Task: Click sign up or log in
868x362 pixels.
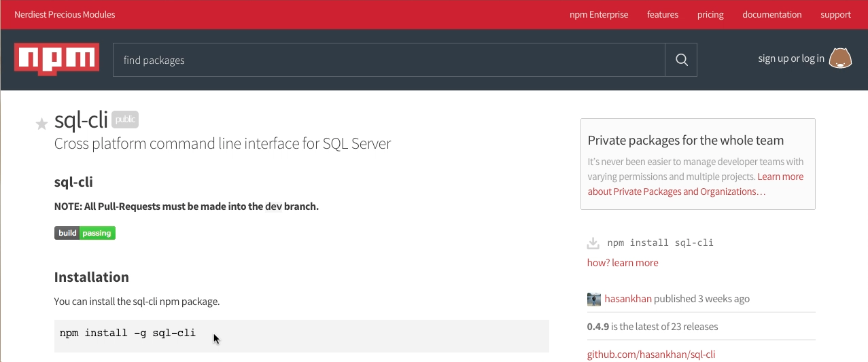Action: click(791, 58)
